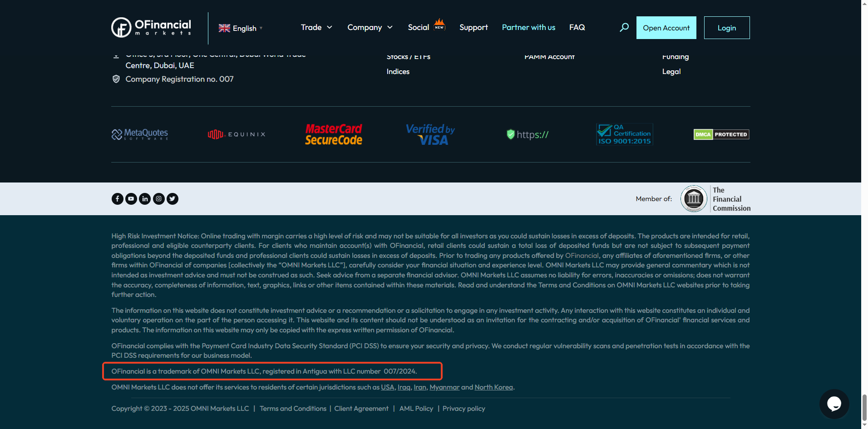
Task: Open the Terms and Conditions link
Action: tap(293, 409)
